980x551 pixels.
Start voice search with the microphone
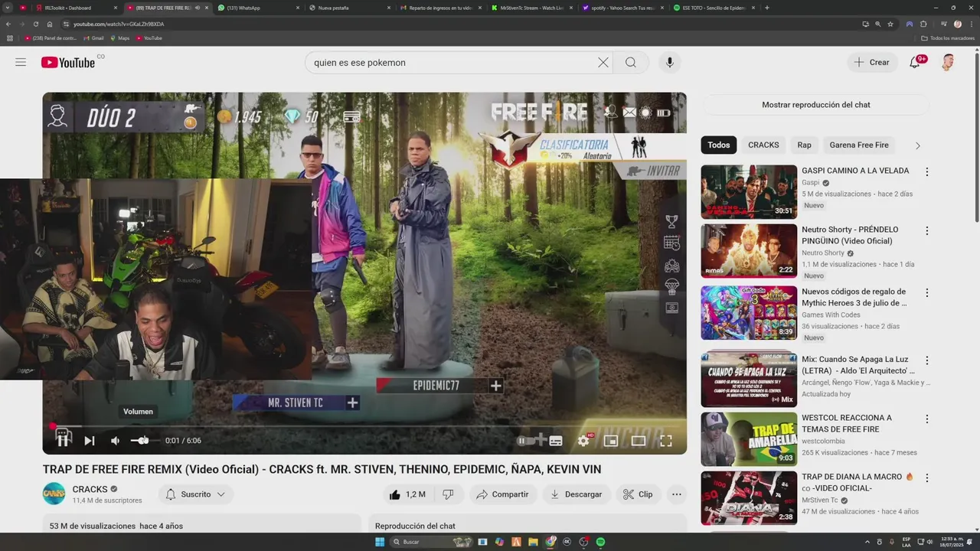coord(670,63)
